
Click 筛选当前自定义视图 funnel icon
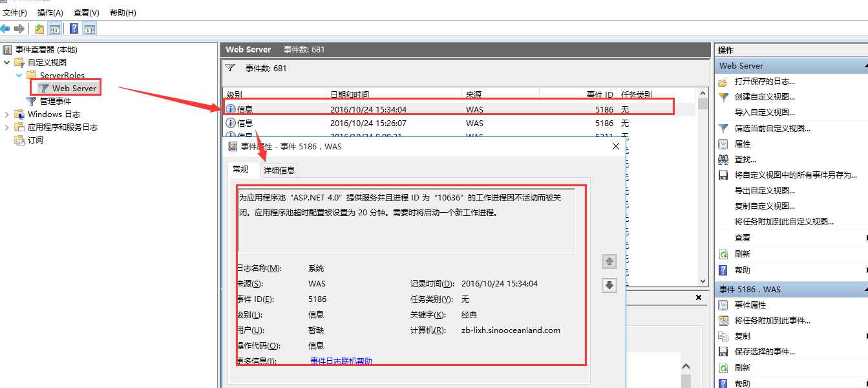tap(723, 129)
